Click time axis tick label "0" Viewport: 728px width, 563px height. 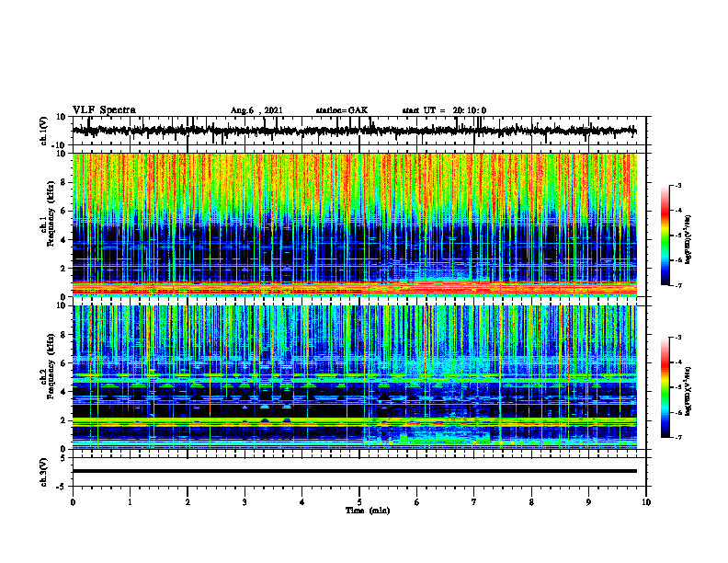click(73, 502)
